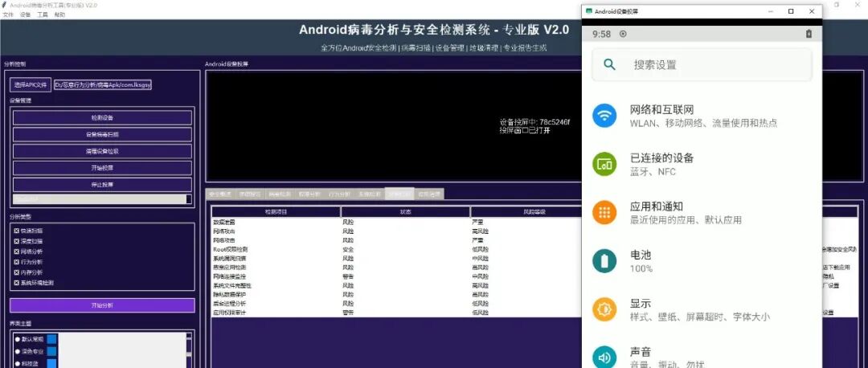Screen dimensions: 868x368
Task: Click the battery icon in phone status bar
Action: (x=809, y=34)
